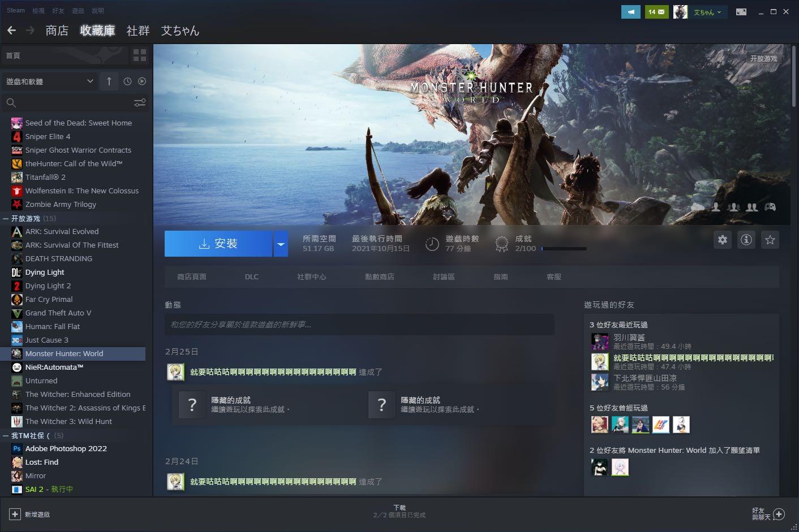Open advanced filter settings icon

[x=140, y=102]
